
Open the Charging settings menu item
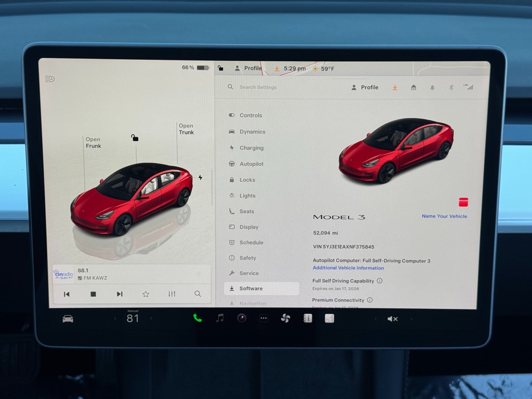click(251, 148)
